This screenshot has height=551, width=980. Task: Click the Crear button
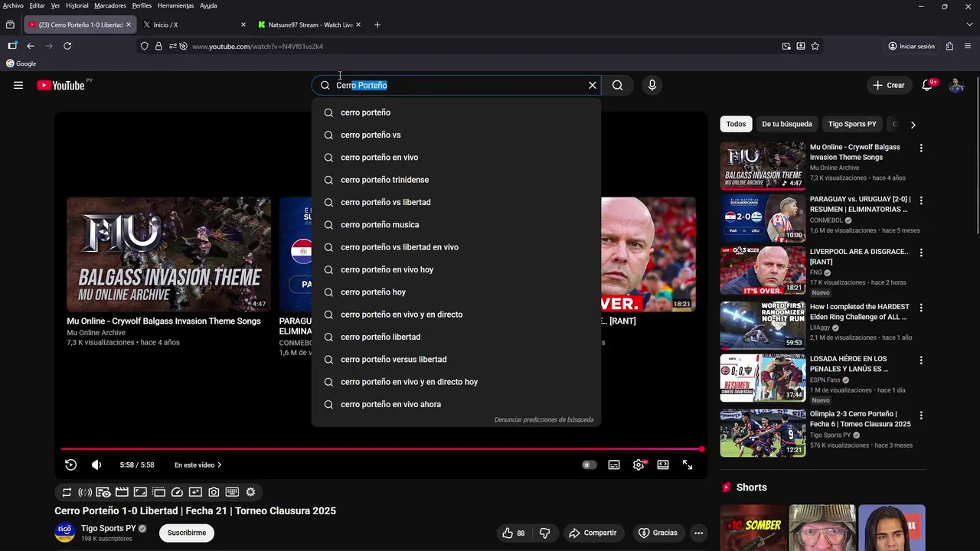(x=888, y=85)
